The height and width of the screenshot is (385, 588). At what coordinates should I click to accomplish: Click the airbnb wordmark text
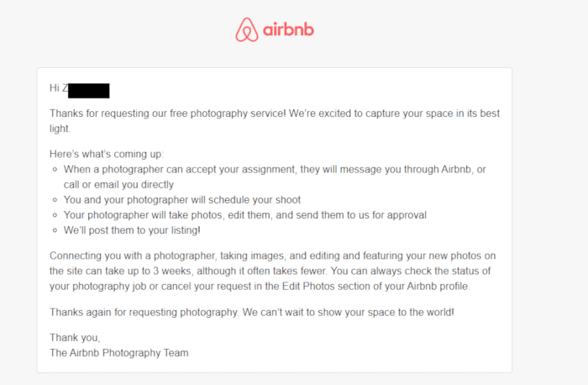[288, 31]
